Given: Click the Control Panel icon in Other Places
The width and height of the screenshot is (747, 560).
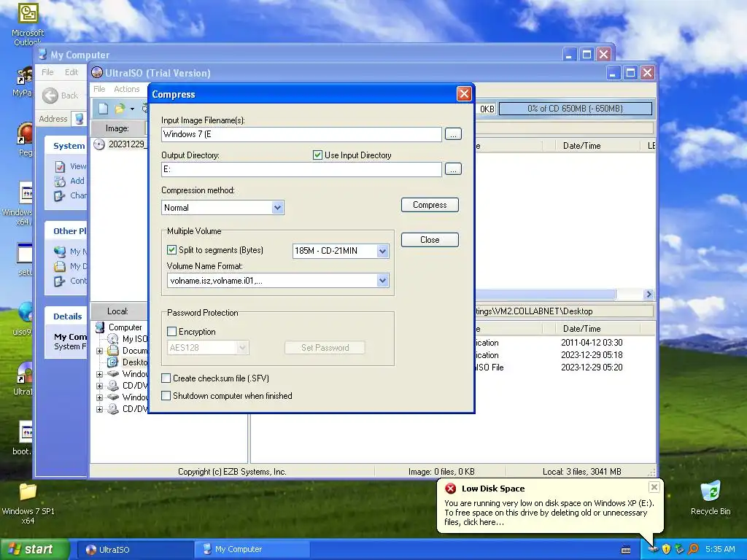Looking at the screenshot, I should tap(60, 281).
